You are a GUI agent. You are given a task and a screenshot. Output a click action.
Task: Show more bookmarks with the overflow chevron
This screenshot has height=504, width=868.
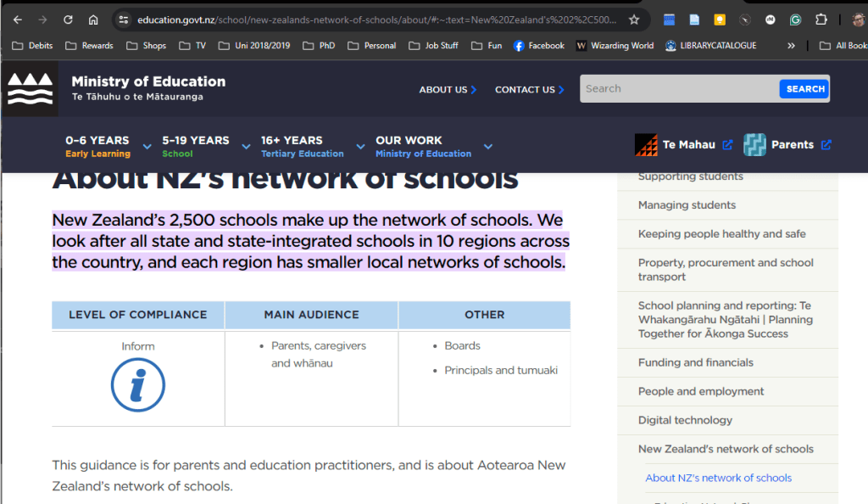coord(791,46)
